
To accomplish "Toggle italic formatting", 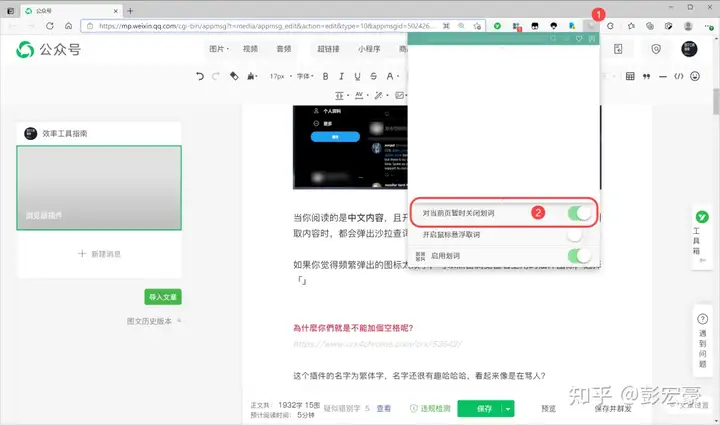I will 341,76.
